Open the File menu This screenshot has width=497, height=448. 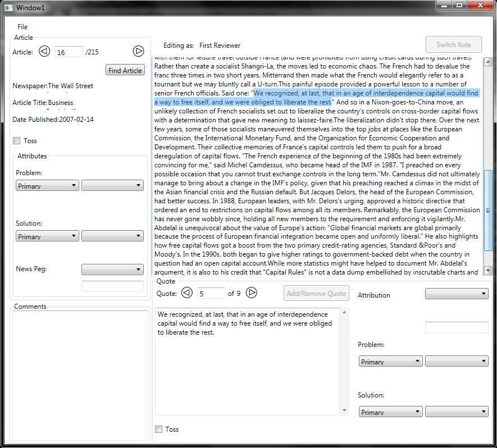pyautogui.click(x=22, y=27)
